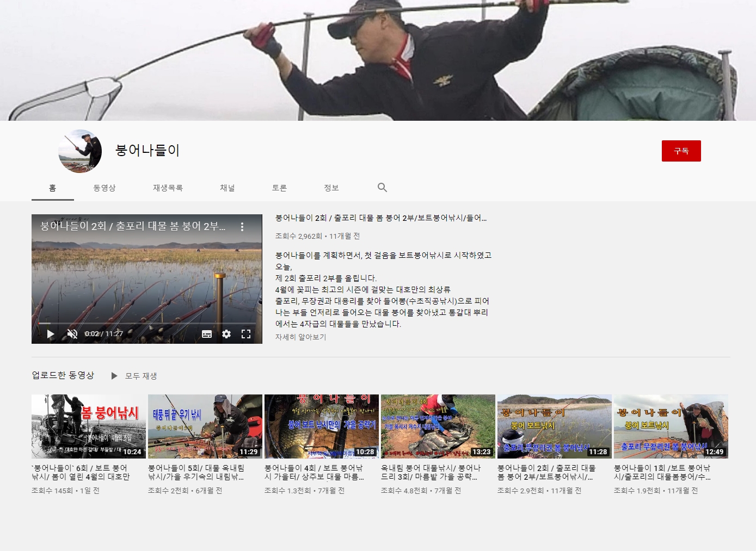Open the 13:23 옥내림 붕어 video thumbnail

438,426
